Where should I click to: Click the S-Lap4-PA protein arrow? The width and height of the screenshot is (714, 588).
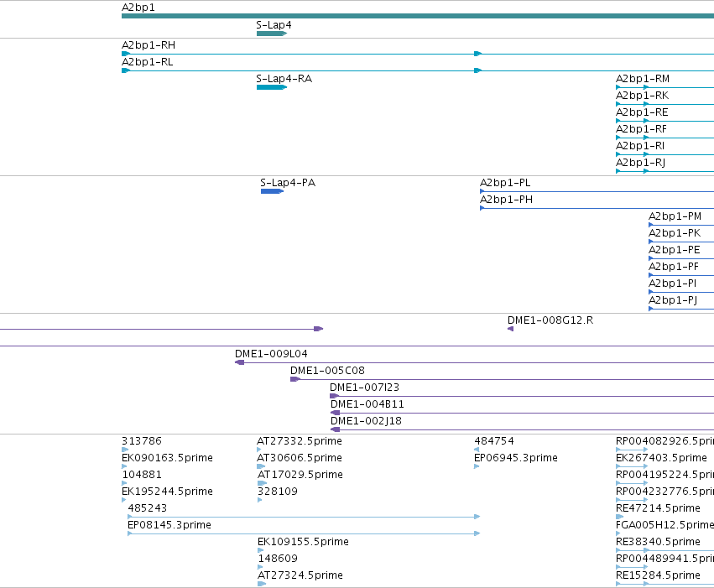[273, 191]
